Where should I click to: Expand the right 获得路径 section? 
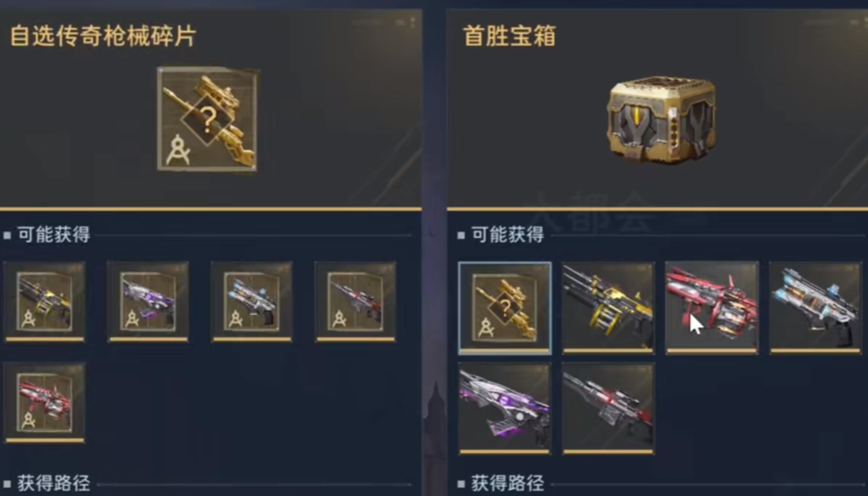(x=507, y=483)
